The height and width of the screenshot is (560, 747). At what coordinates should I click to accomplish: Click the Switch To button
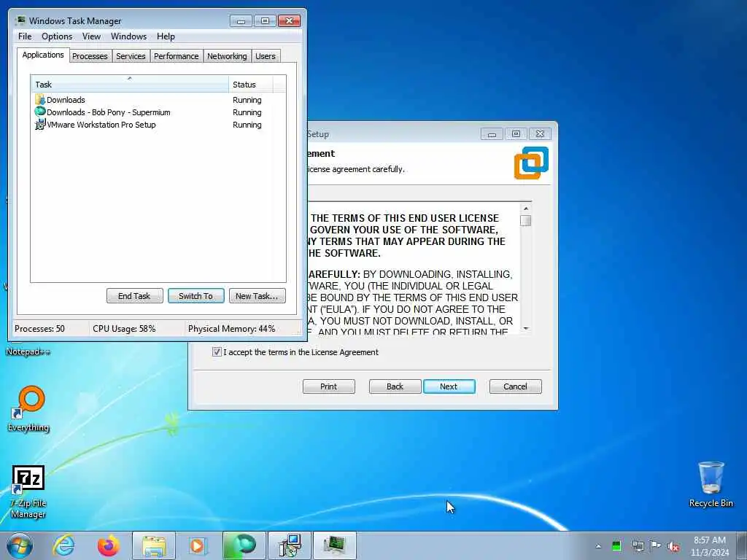pyautogui.click(x=196, y=296)
